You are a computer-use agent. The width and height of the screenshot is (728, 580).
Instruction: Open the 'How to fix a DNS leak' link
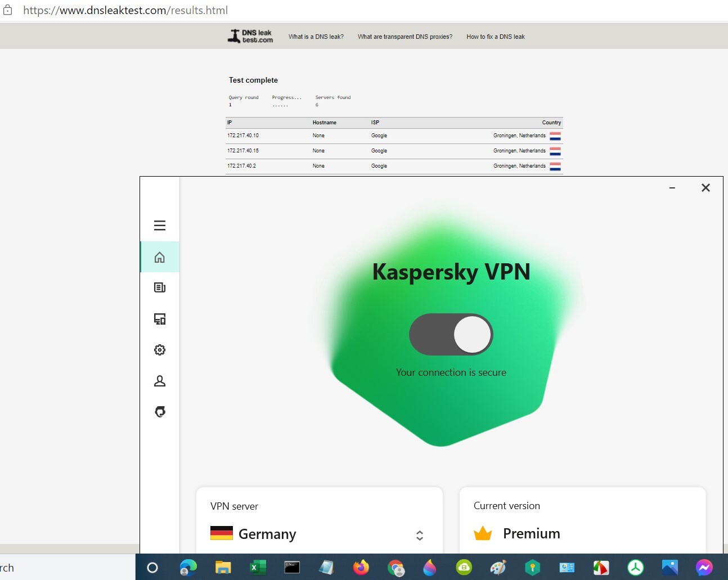496,37
